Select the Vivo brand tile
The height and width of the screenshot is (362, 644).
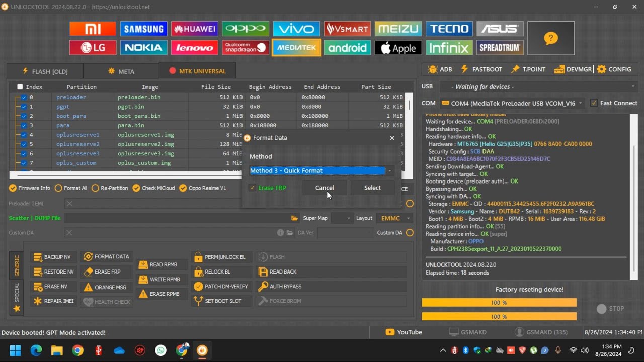pyautogui.click(x=296, y=29)
